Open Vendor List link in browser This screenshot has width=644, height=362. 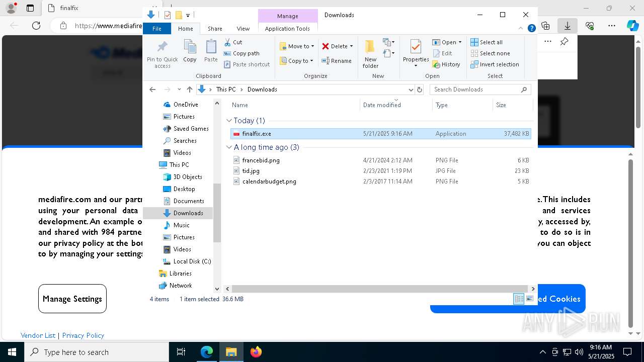pyautogui.click(x=38, y=335)
